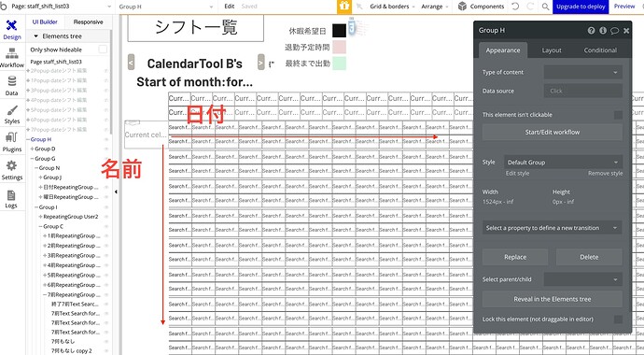644x355 pixels.
Task: Click the undo arrow icon
Action: [x=515, y=7]
